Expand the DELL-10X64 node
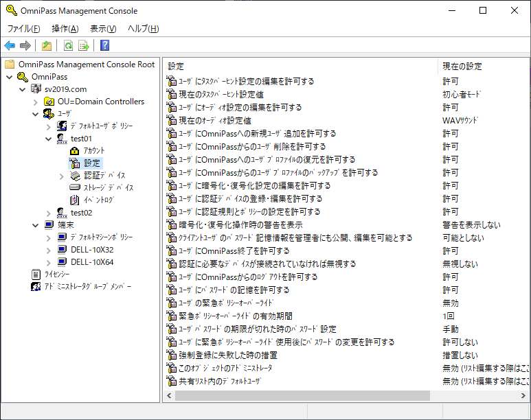 click(x=48, y=263)
